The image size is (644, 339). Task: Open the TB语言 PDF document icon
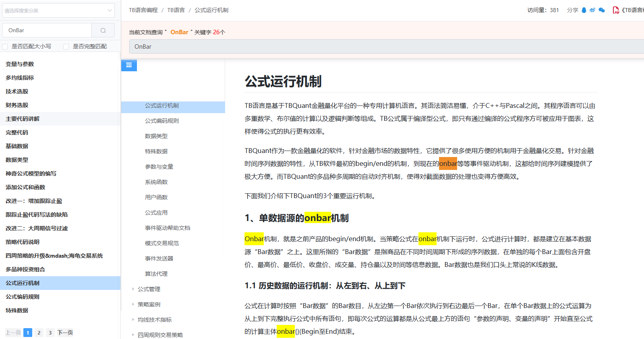point(616,10)
